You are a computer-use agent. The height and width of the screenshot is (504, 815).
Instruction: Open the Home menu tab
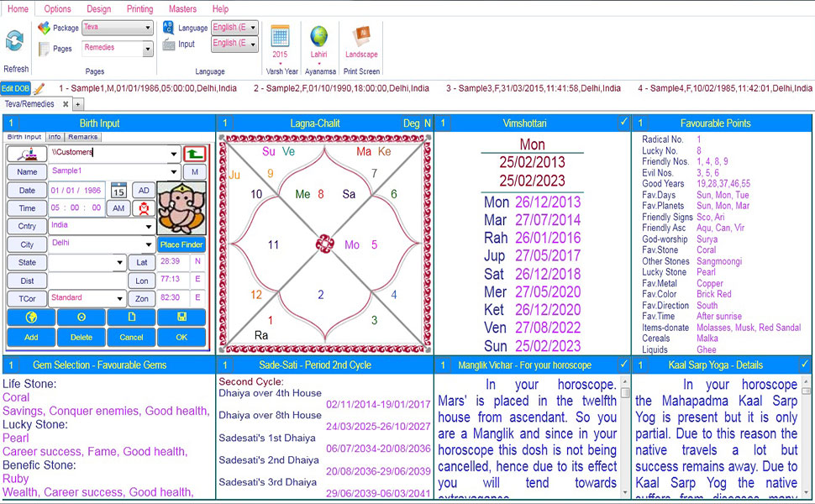[18, 9]
